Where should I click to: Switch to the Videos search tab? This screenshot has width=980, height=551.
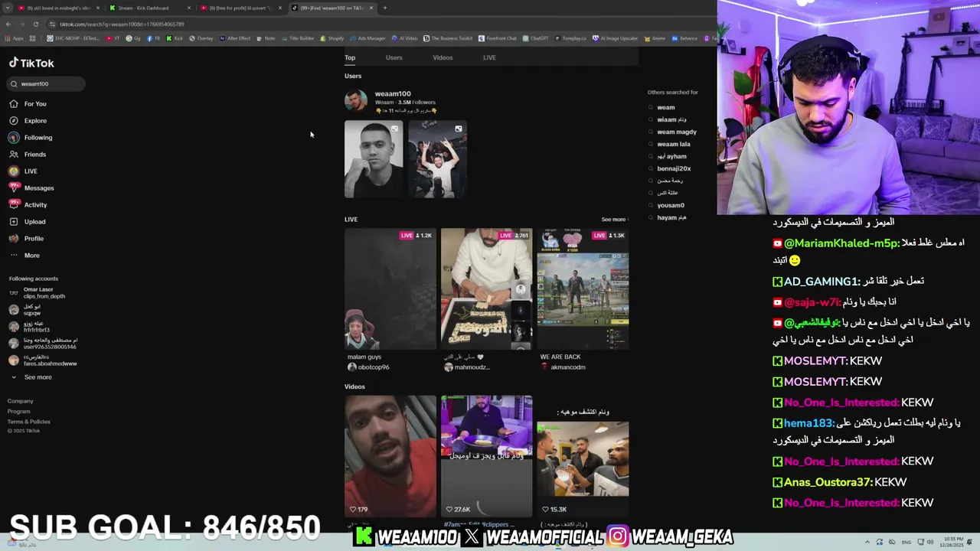pos(443,57)
